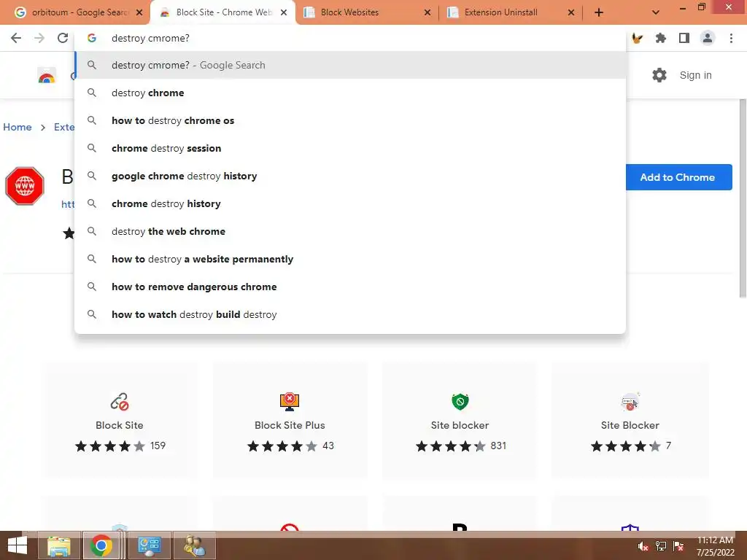Close the Extension Uninstall tab
The image size is (747, 560).
point(571,12)
